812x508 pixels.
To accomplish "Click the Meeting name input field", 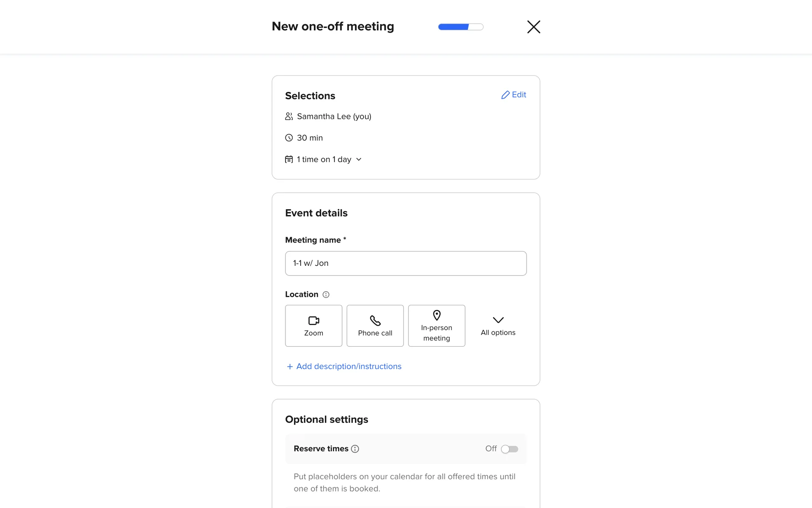I will [406, 263].
